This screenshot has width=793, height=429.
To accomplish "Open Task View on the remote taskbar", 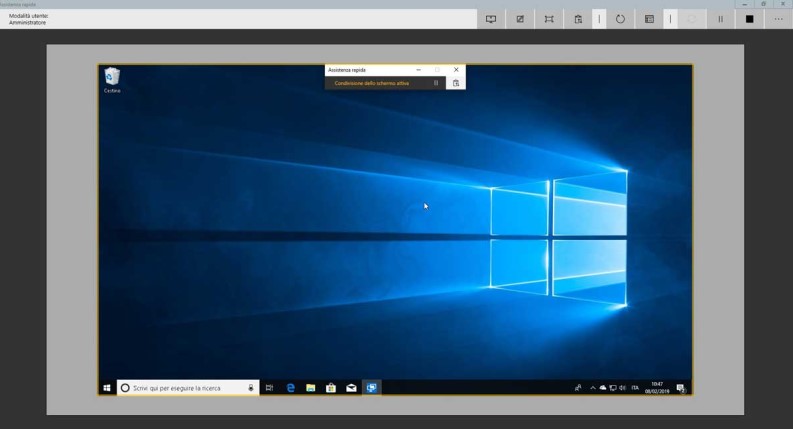I will click(269, 388).
